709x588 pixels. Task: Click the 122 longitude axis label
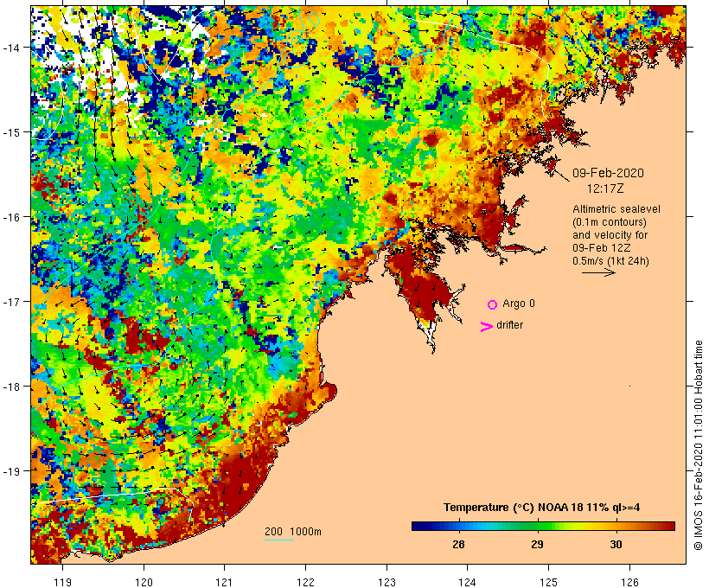(305, 582)
